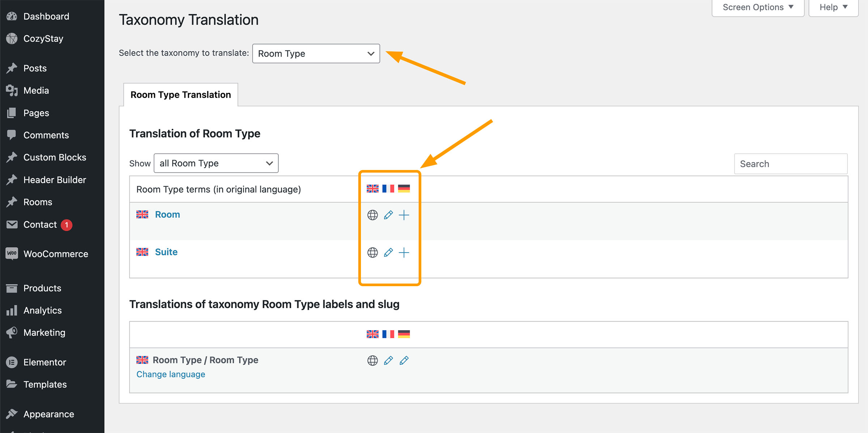
Task: Click the Search input field
Action: point(791,164)
